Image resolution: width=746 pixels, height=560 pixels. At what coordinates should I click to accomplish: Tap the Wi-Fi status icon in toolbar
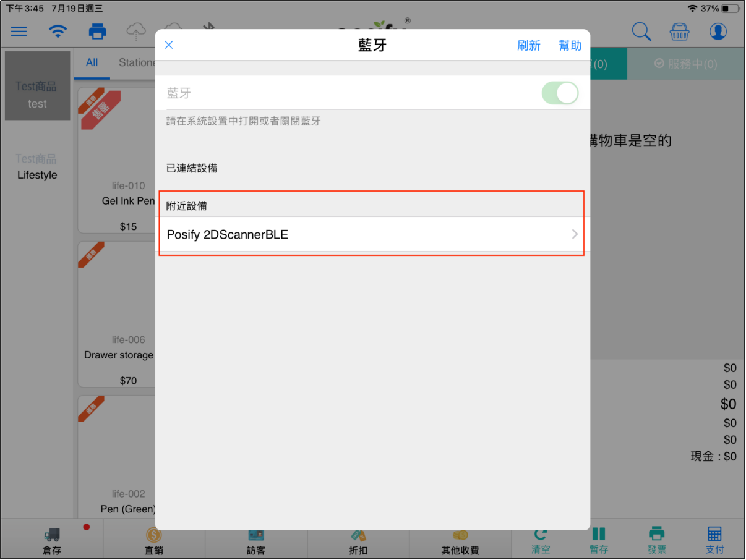(58, 32)
